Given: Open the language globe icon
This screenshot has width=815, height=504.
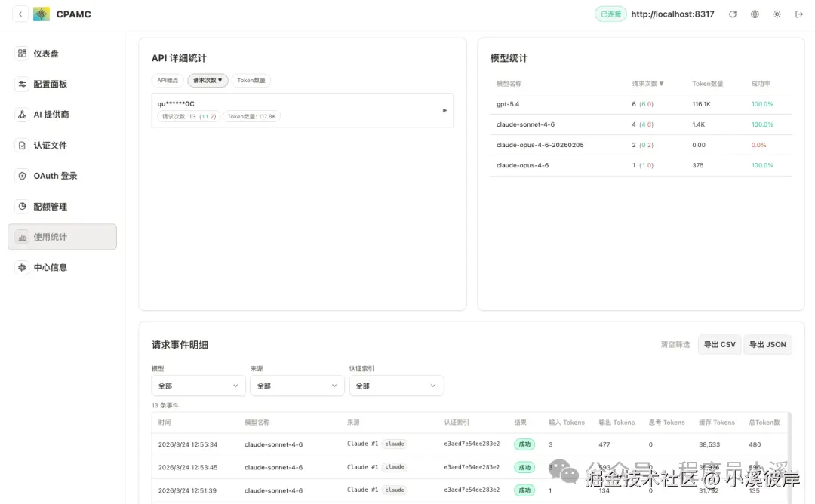Looking at the screenshot, I should (x=755, y=14).
